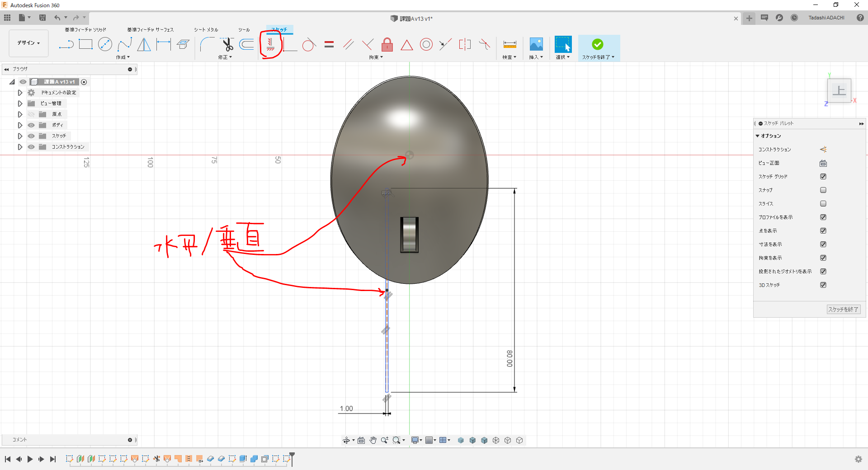Select the Trim scissors tool

click(227, 44)
